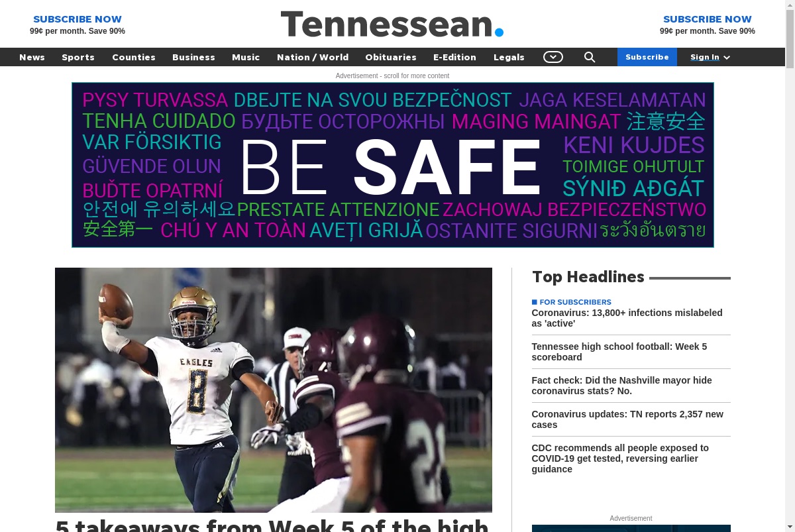Click the BE SAFE advertisement banner

pyautogui.click(x=393, y=165)
